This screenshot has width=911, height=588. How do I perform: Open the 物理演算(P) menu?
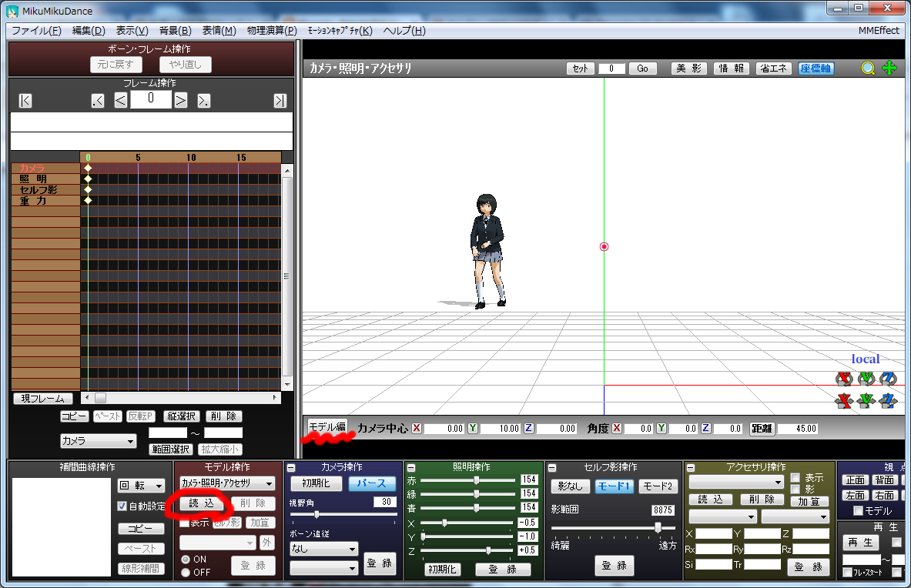(272, 31)
